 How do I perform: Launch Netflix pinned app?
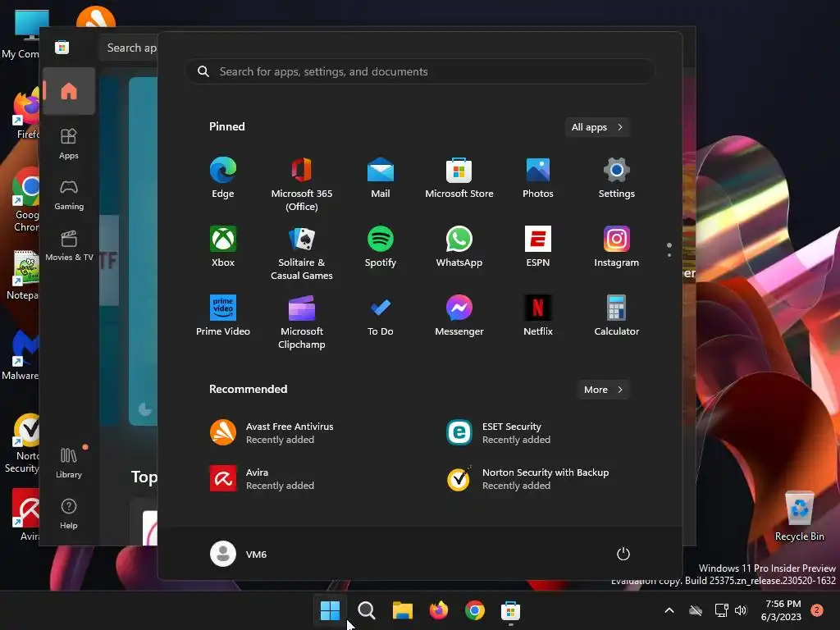538,316
